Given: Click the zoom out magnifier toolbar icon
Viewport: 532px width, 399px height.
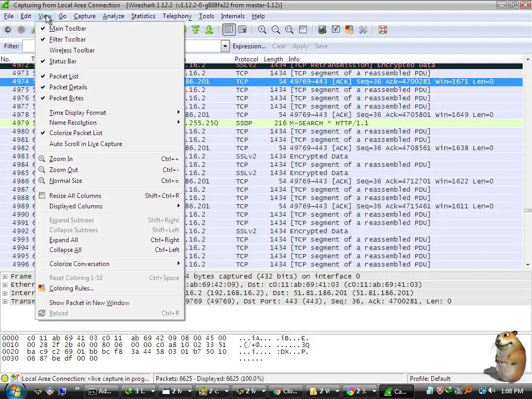Looking at the screenshot, I should pyautogui.click(x=275, y=30).
